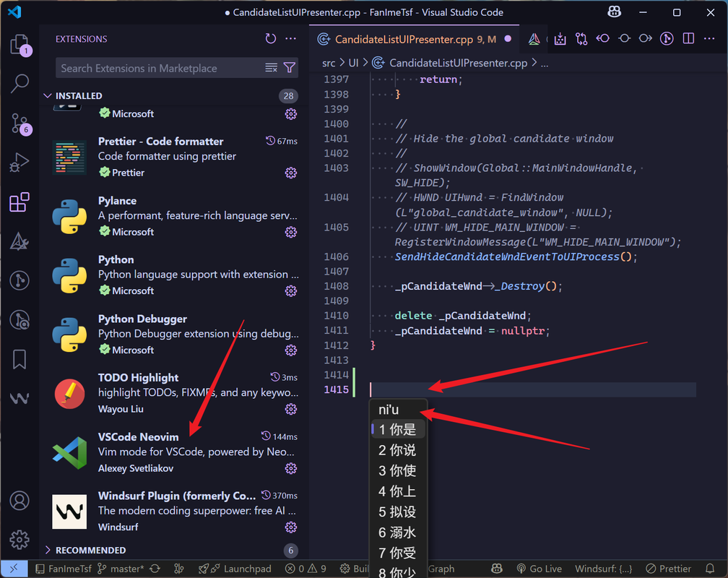Open the Manage gear menu

19,540
